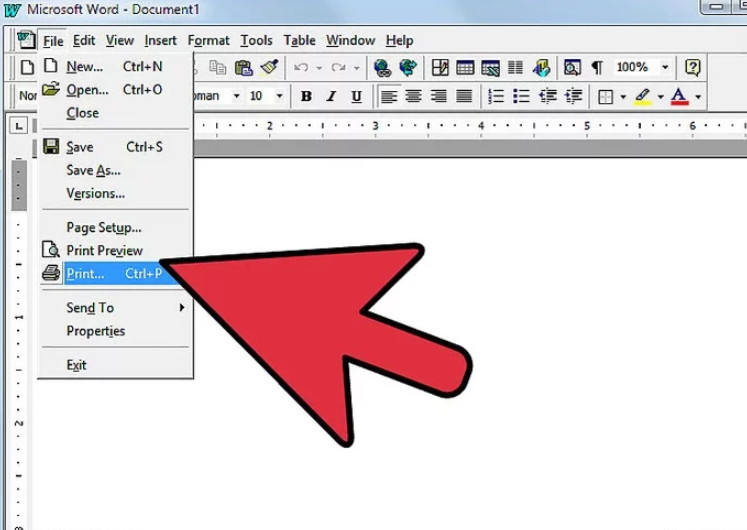The height and width of the screenshot is (530, 747).
Task: Apply numbered list formatting
Action: pos(496,97)
